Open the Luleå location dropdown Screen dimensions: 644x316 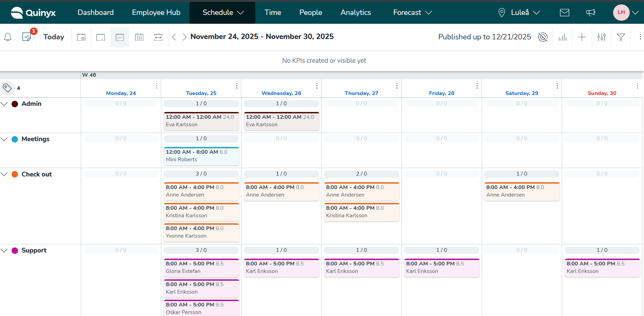(x=519, y=13)
